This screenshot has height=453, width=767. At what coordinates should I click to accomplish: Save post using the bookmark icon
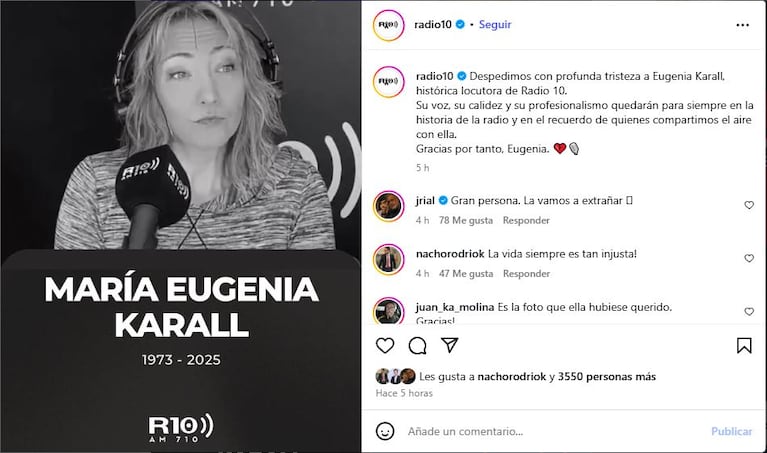click(744, 345)
